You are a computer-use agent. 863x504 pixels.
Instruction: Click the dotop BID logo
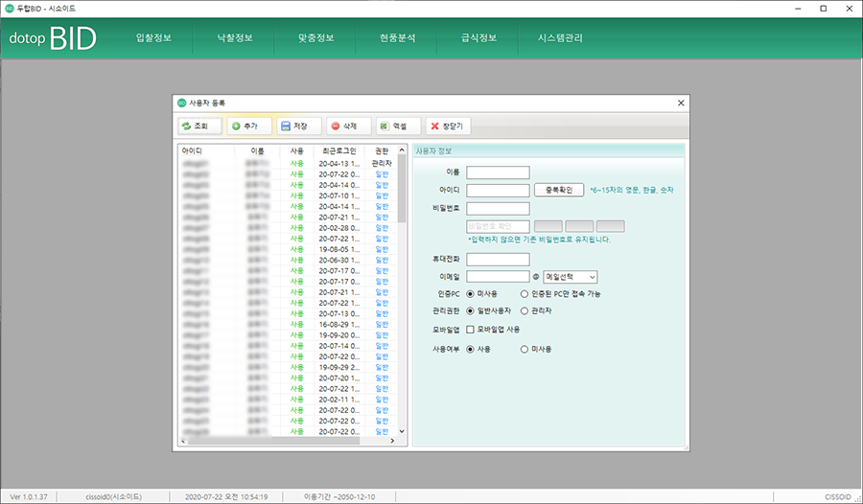[x=53, y=39]
